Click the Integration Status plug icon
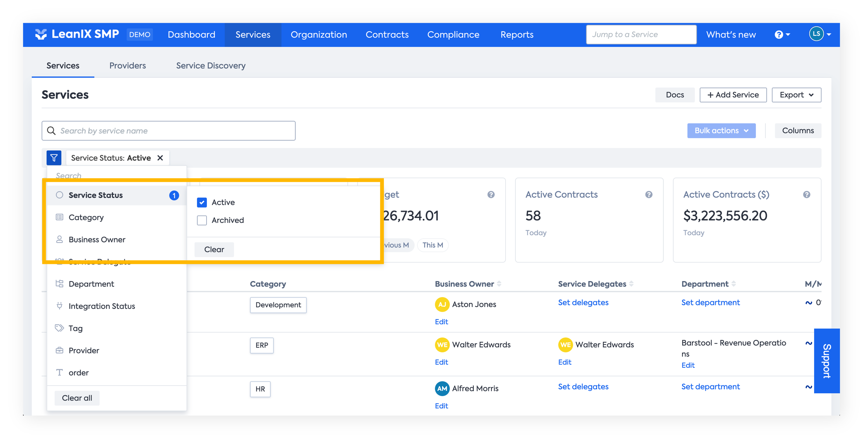 pos(59,306)
